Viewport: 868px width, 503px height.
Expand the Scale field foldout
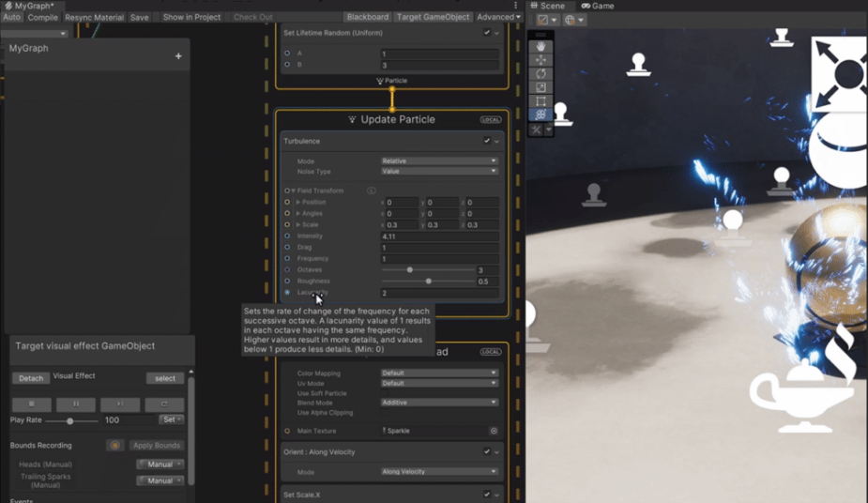[x=297, y=224]
